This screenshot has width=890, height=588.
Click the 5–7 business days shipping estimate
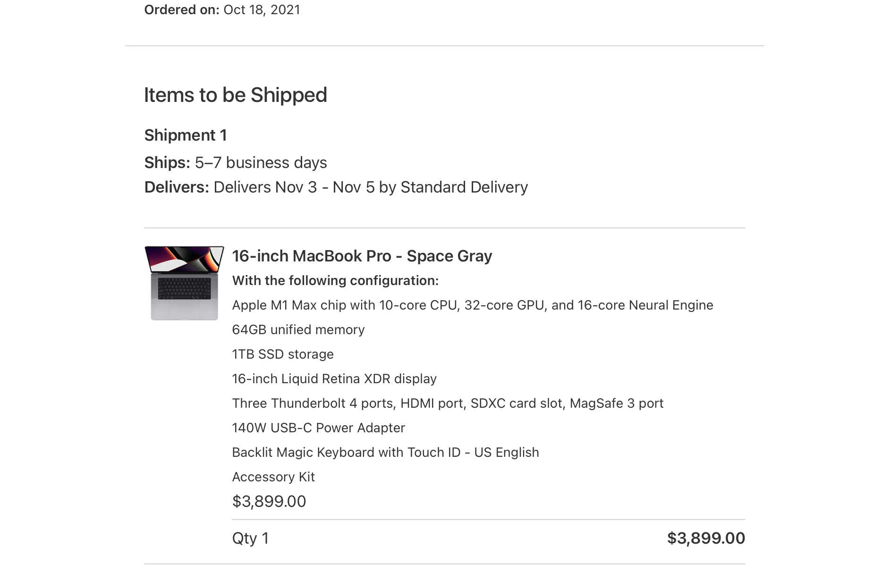pyautogui.click(x=261, y=163)
